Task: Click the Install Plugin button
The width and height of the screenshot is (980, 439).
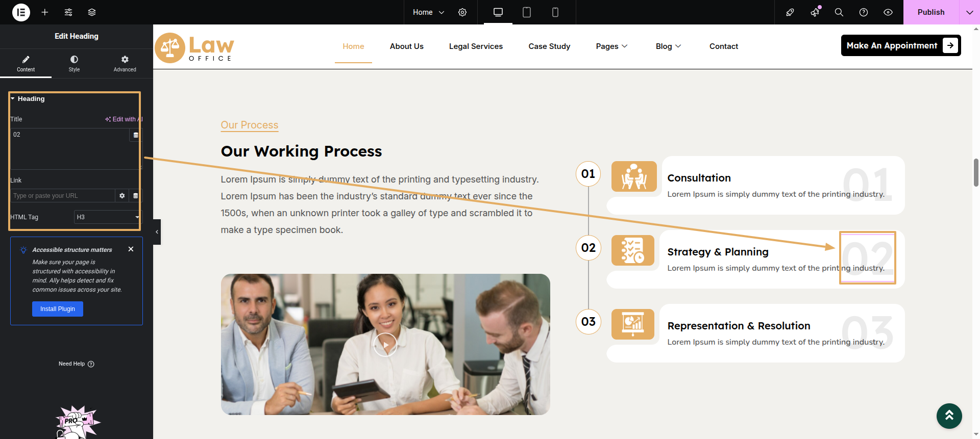Action: tap(58, 309)
